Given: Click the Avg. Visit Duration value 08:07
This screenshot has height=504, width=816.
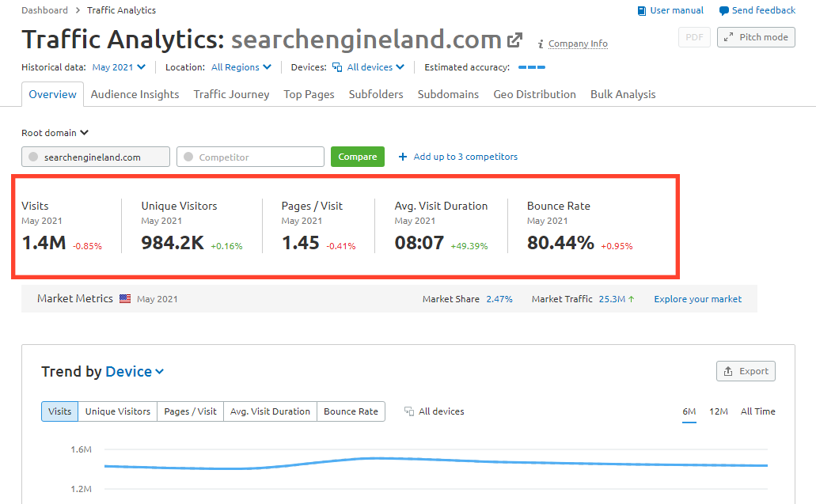Looking at the screenshot, I should tap(419, 243).
